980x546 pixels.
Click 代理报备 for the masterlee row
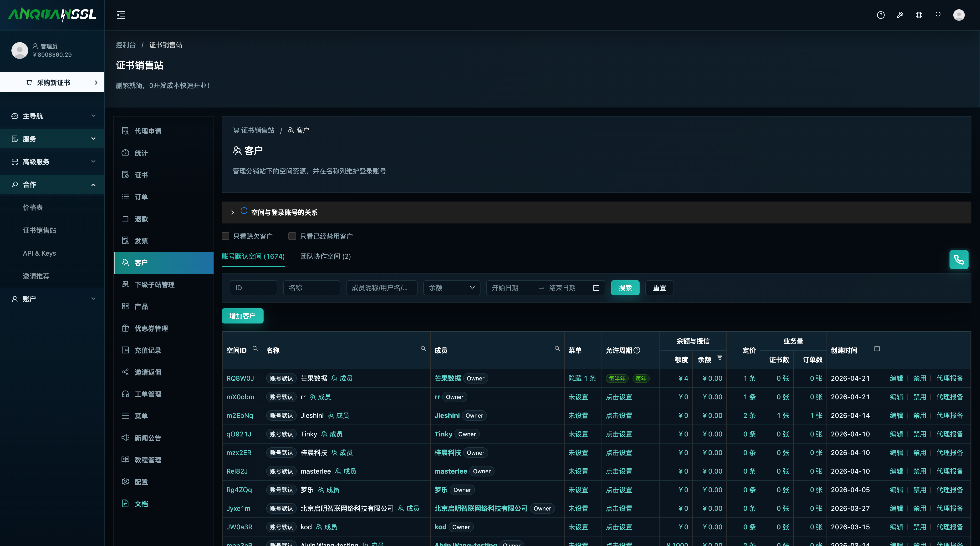(x=949, y=471)
